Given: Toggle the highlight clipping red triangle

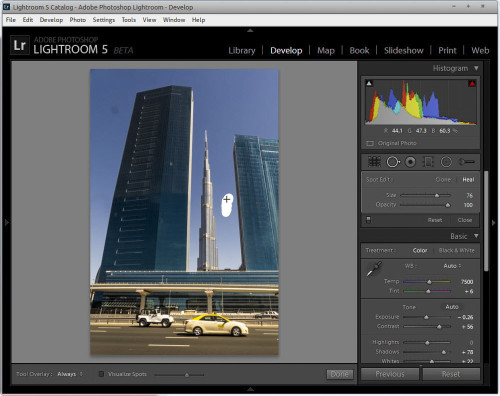Looking at the screenshot, I should [472, 83].
